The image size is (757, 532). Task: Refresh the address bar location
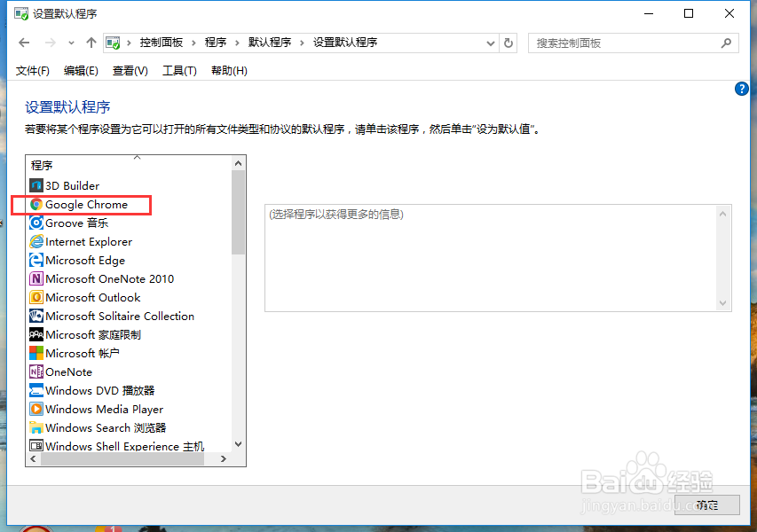(509, 43)
